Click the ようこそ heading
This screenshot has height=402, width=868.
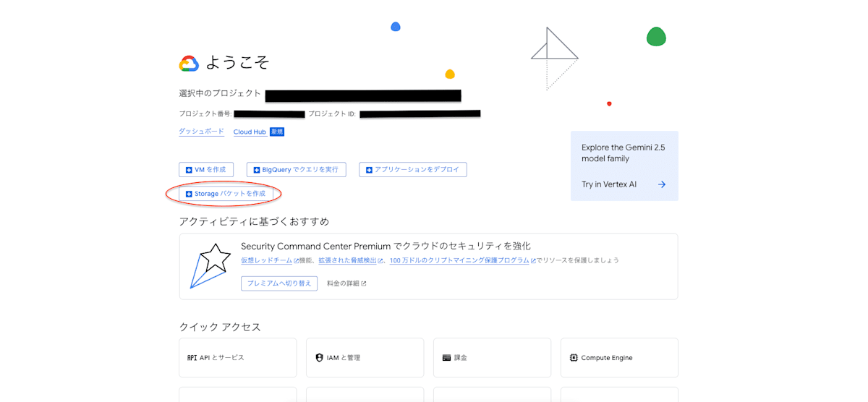(x=237, y=63)
